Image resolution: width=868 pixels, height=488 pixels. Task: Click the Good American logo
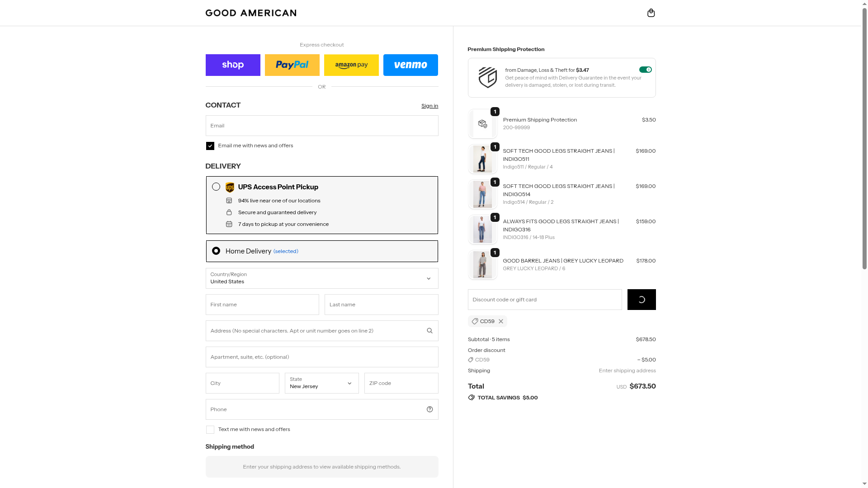point(251,13)
